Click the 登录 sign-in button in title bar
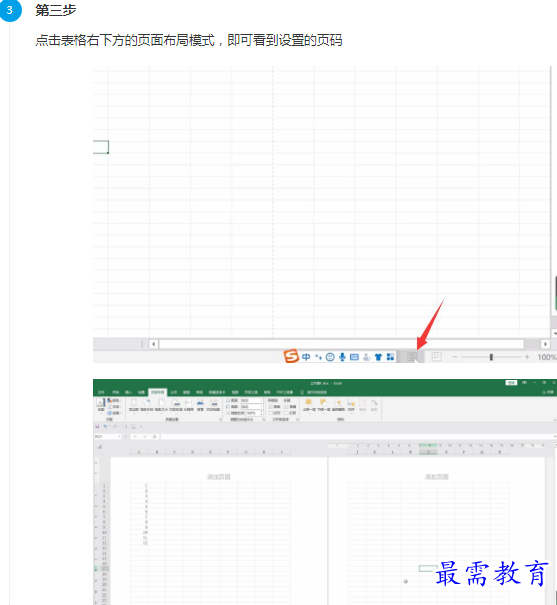 point(511,383)
